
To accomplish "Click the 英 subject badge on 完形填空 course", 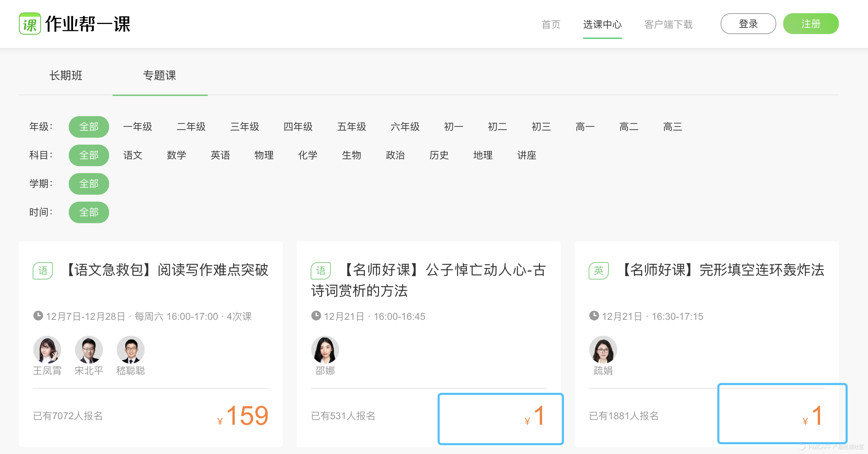I will coord(598,270).
